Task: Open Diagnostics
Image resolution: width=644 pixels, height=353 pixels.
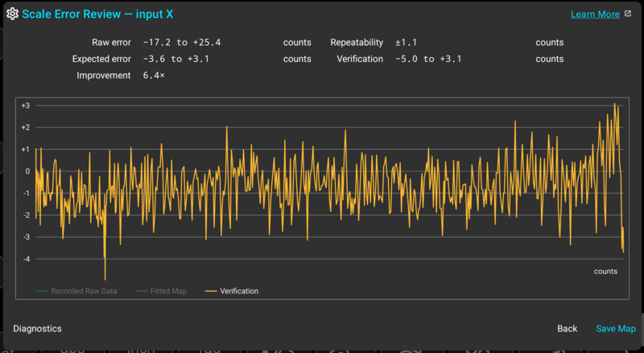Action: [37, 328]
